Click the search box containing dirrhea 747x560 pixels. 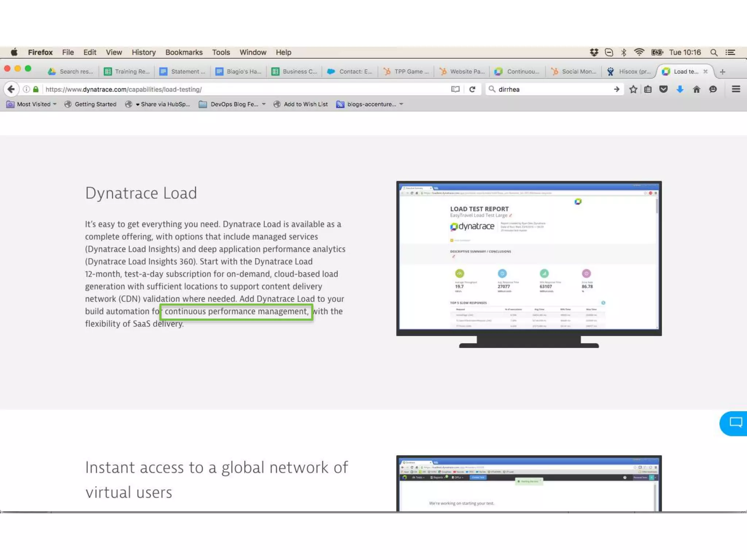[554, 89]
